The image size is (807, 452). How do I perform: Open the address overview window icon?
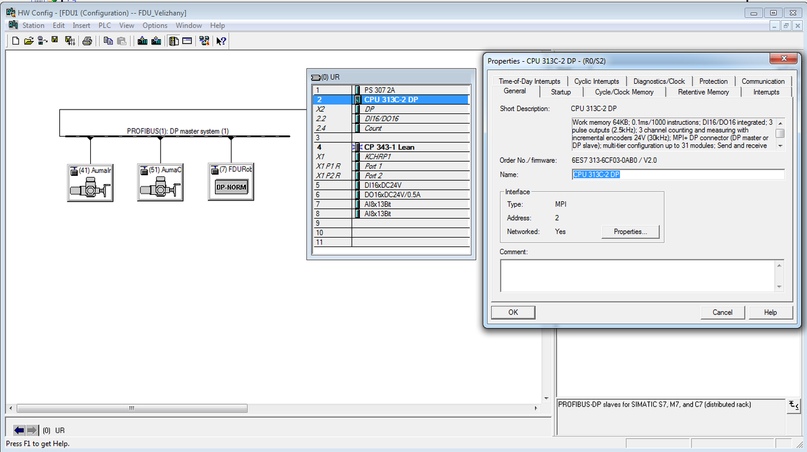tap(187, 41)
